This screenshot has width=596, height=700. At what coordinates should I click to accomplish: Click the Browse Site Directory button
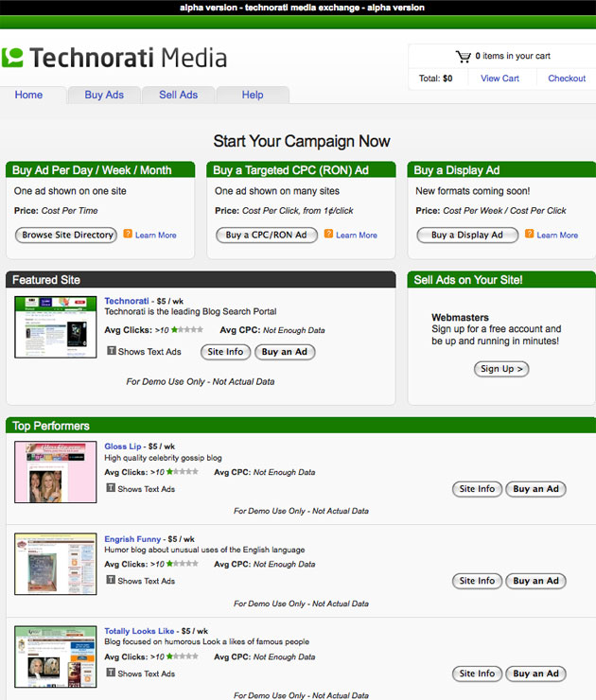coord(66,235)
